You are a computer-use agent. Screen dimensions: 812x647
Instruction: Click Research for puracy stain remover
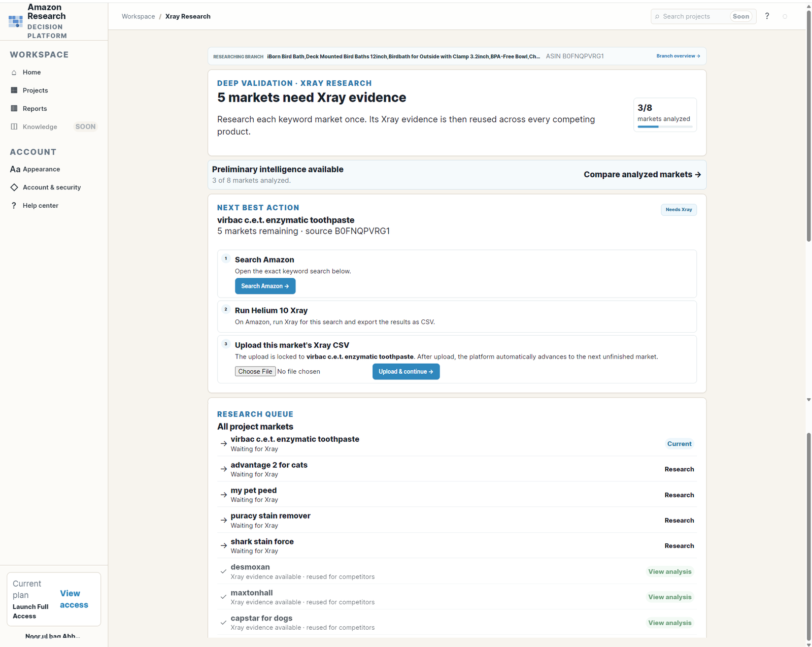[x=679, y=521]
